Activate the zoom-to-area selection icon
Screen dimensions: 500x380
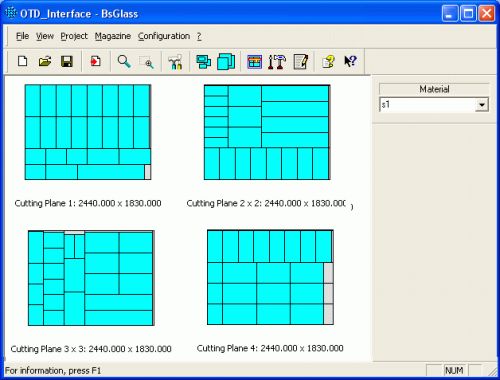pos(147,62)
